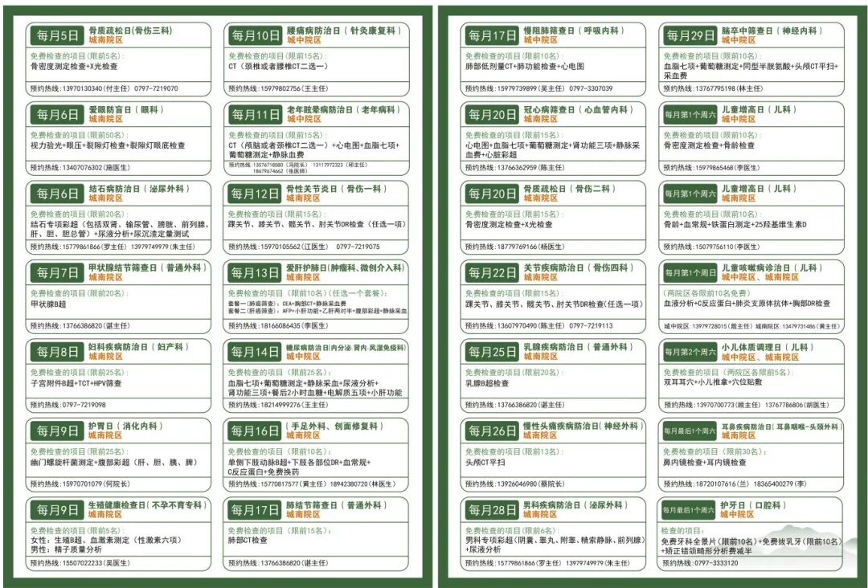Select the title "爱眼防盲日(眼科)"
The image size is (868, 588).
pyautogui.click(x=126, y=109)
